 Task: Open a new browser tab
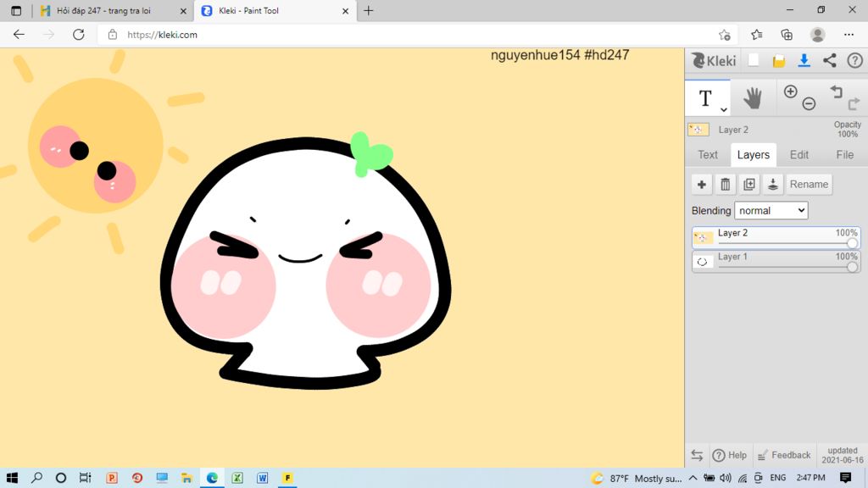(369, 10)
